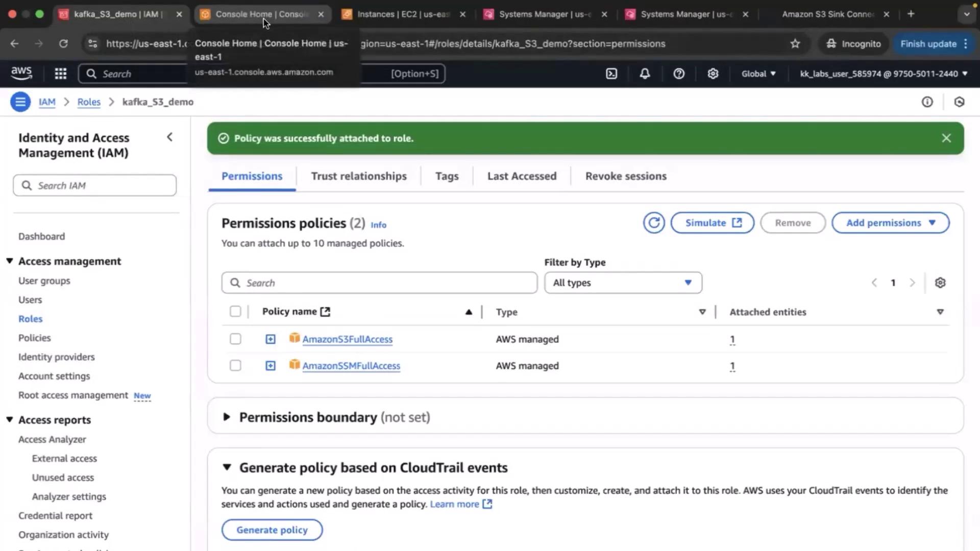Navigate back in the browser

14,44
